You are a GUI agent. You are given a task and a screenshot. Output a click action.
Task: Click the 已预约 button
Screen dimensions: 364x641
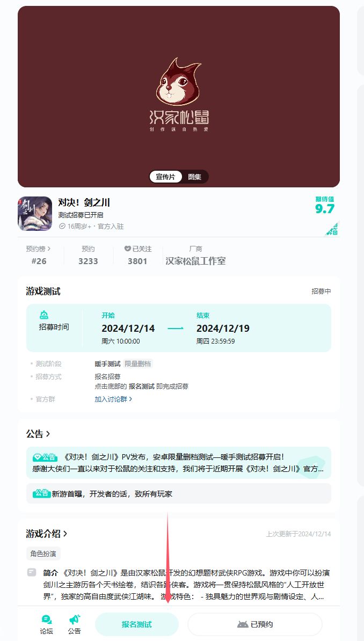tap(255, 624)
